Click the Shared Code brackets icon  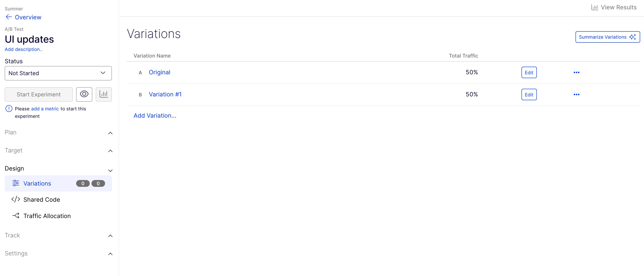(16, 199)
